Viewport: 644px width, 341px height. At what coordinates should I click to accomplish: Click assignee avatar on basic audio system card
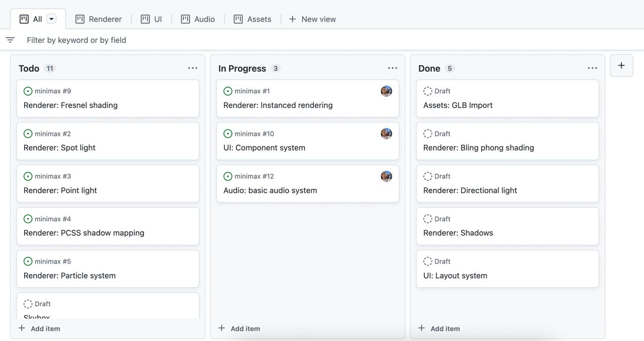[x=386, y=176]
